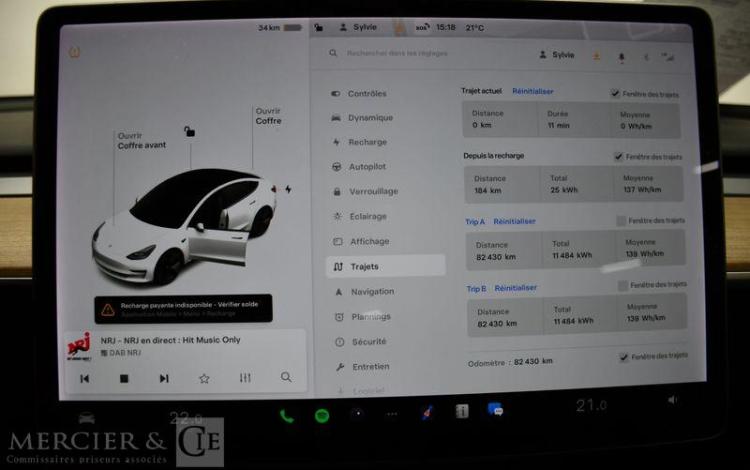Open the audio equalizer settings icon

point(245,378)
